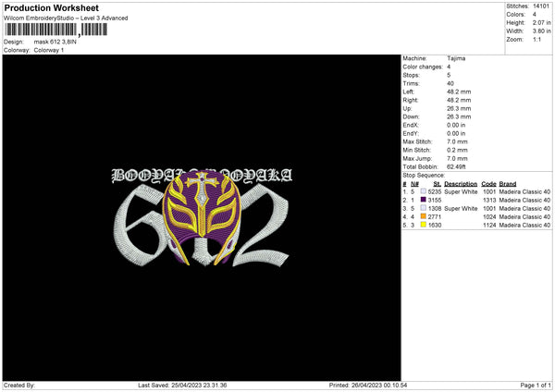
Task: Click the orange color swatch in stop row 4
Action: point(423,216)
